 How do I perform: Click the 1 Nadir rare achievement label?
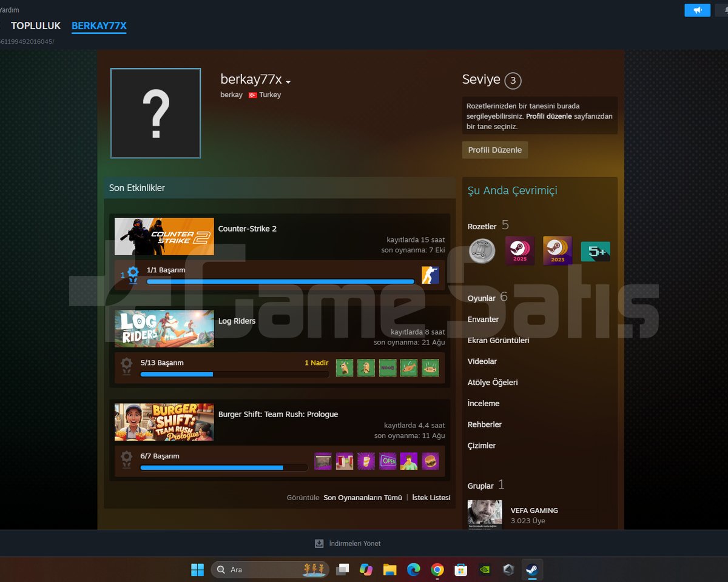pyautogui.click(x=317, y=363)
